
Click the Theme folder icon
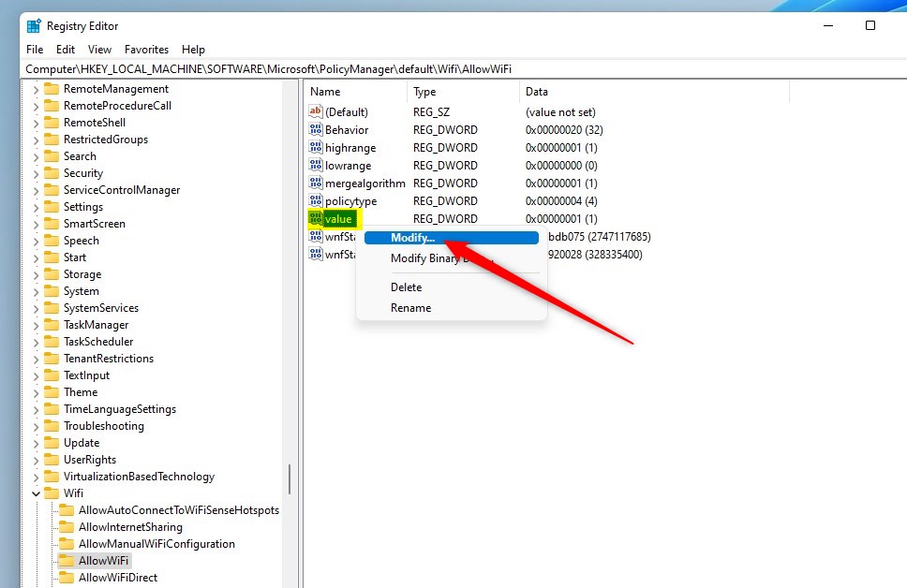coord(52,392)
